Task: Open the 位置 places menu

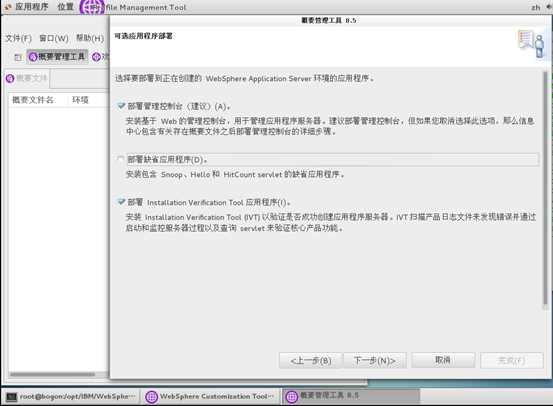Action: (x=66, y=7)
